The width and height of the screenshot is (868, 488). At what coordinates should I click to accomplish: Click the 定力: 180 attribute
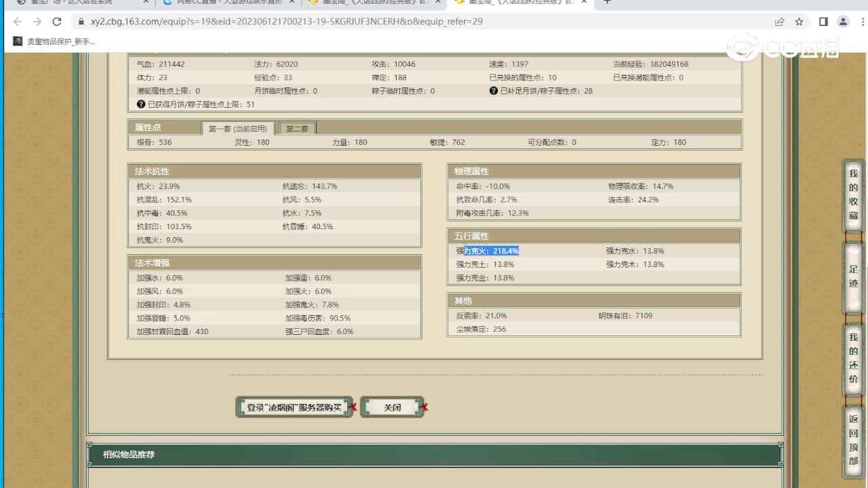tap(669, 142)
